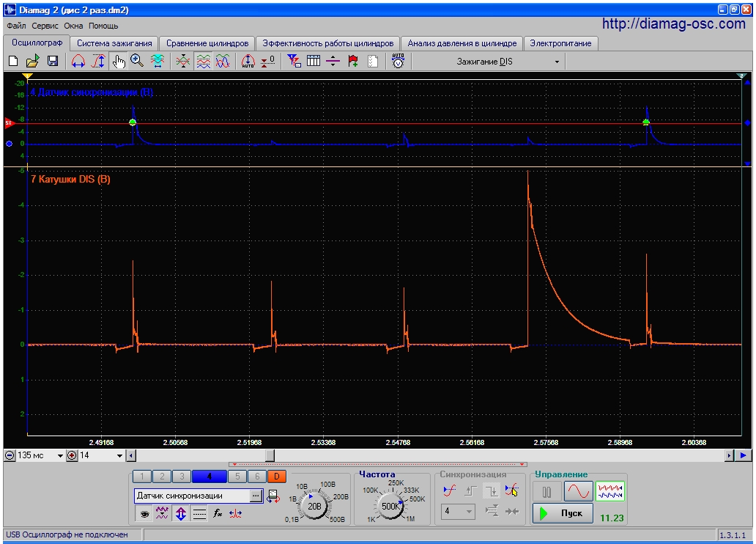Viewport: 756px width, 544px height.
Task: Open file with the folder icon
Action: [32, 62]
